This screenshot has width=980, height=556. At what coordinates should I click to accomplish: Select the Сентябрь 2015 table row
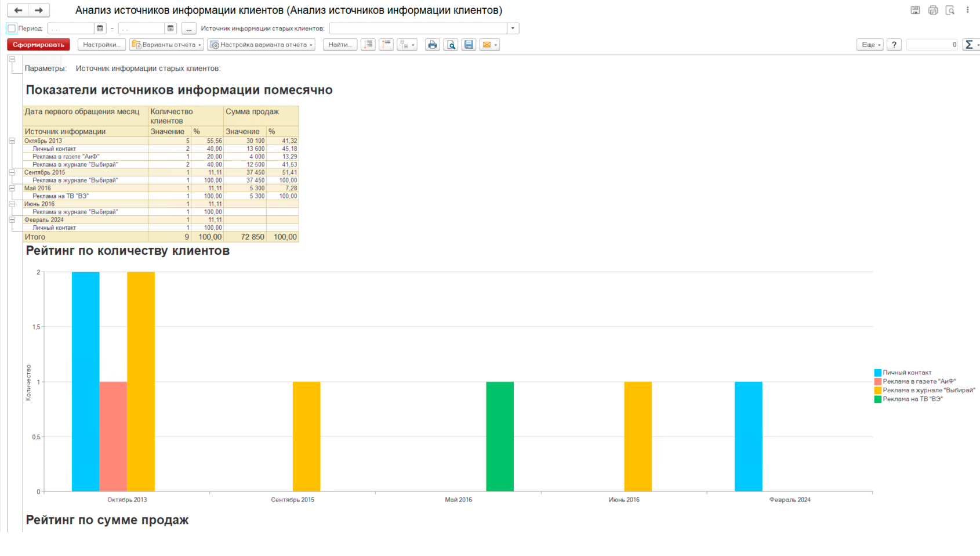click(161, 172)
